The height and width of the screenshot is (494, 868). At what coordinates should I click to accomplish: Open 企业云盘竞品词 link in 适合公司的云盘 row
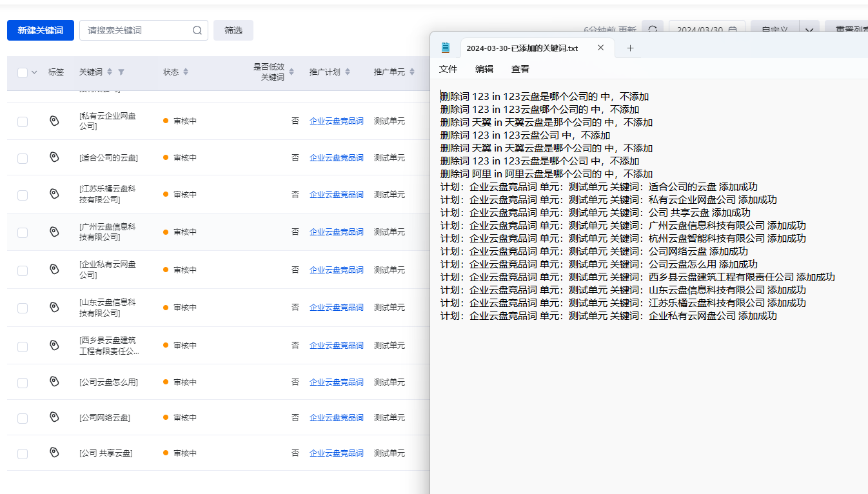(x=337, y=157)
